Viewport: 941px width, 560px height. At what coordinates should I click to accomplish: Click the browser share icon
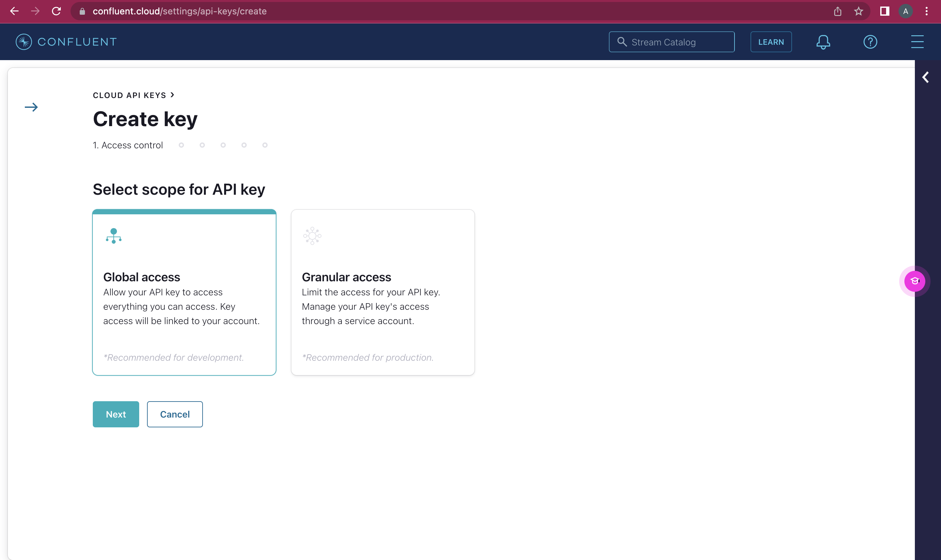click(x=837, y=11)
